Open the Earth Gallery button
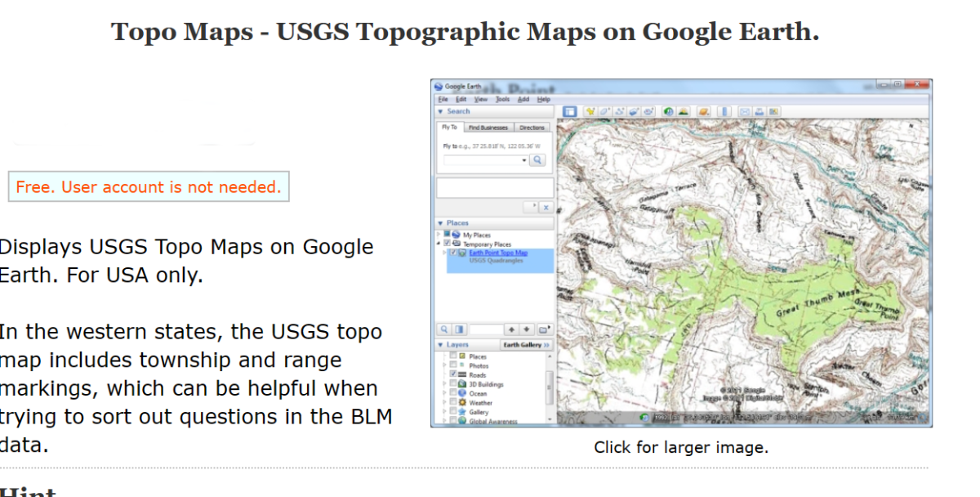 [527, 345]
